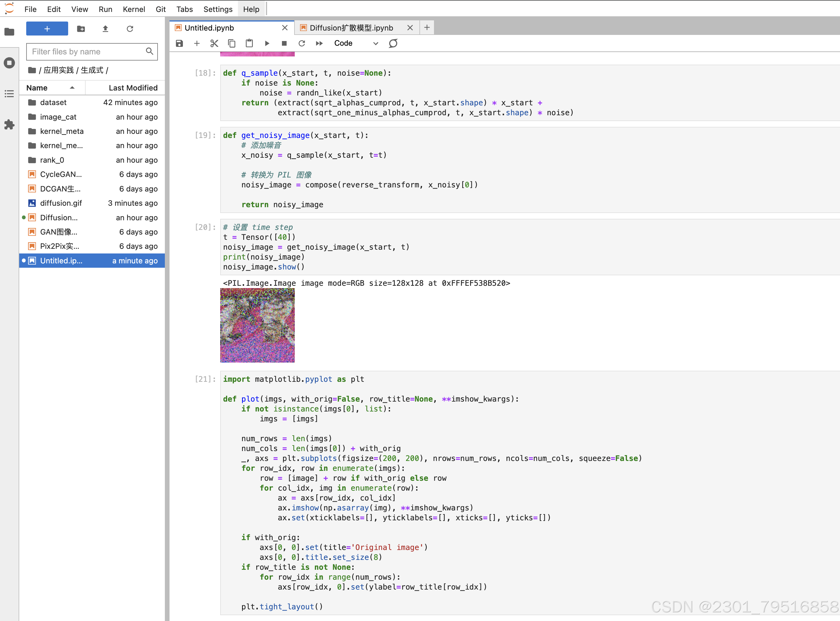The image size is (840, 621).
Task: Sort files by the Last Modified column
Action: pyautogui.click(x=133, y=88)
